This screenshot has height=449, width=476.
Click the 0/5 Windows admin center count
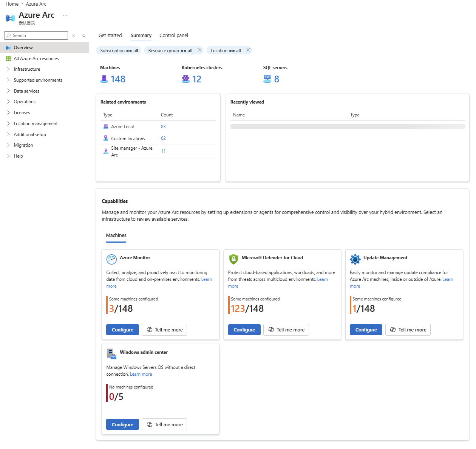[116, 397]
